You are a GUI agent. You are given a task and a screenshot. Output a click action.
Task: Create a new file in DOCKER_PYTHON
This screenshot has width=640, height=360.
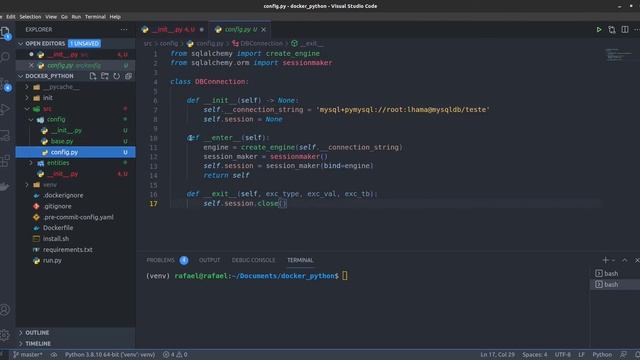[93, 76]
